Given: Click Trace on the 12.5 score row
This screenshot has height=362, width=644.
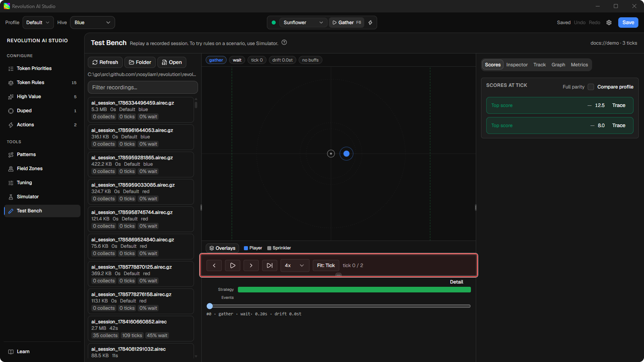Looking at the screenshot, I should click(619, 105).
